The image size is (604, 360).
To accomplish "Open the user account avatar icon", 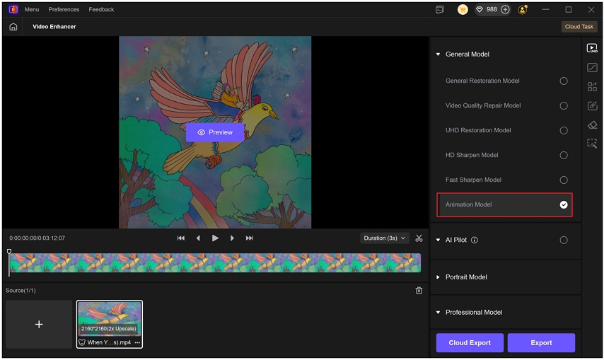I will coord(523,10).
